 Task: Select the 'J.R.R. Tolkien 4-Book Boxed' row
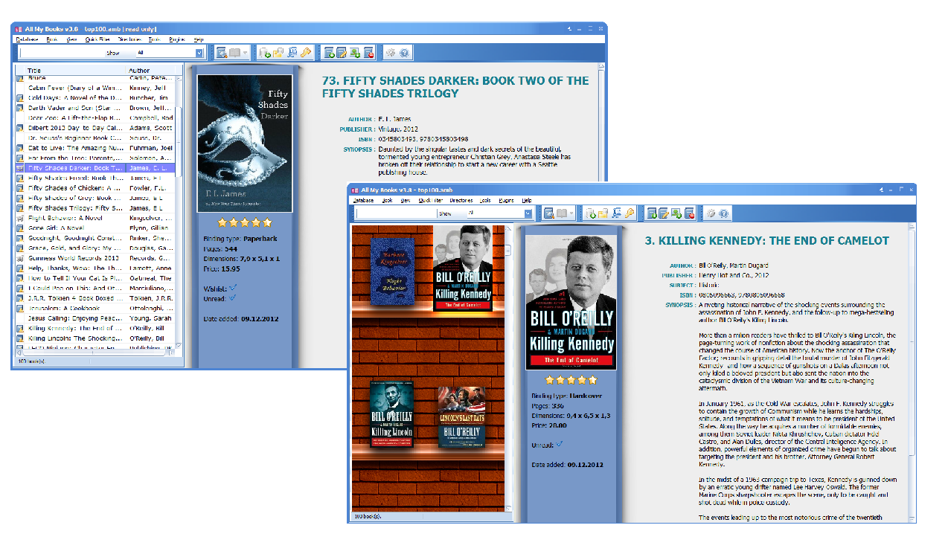point(95,298)
